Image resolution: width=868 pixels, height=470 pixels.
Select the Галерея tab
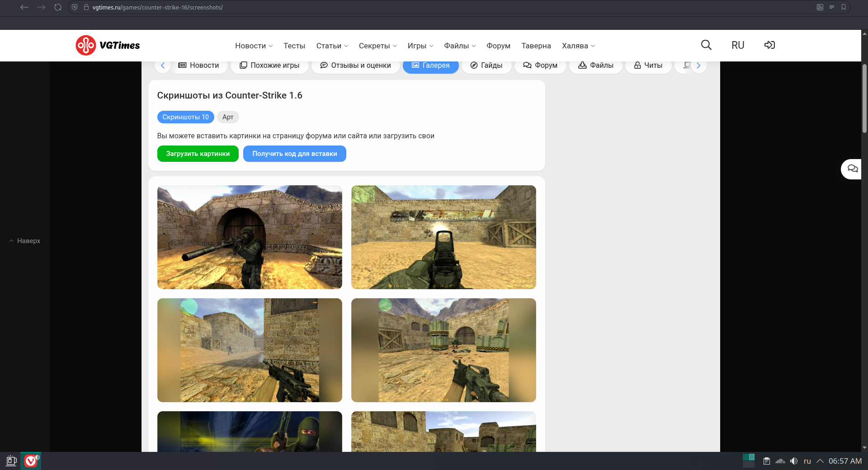431,66
